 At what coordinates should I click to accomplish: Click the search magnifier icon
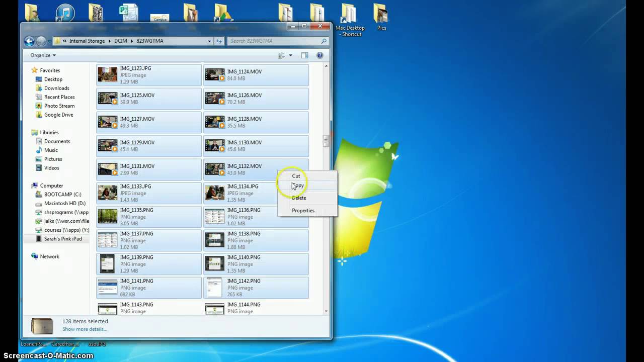(324, 41)
